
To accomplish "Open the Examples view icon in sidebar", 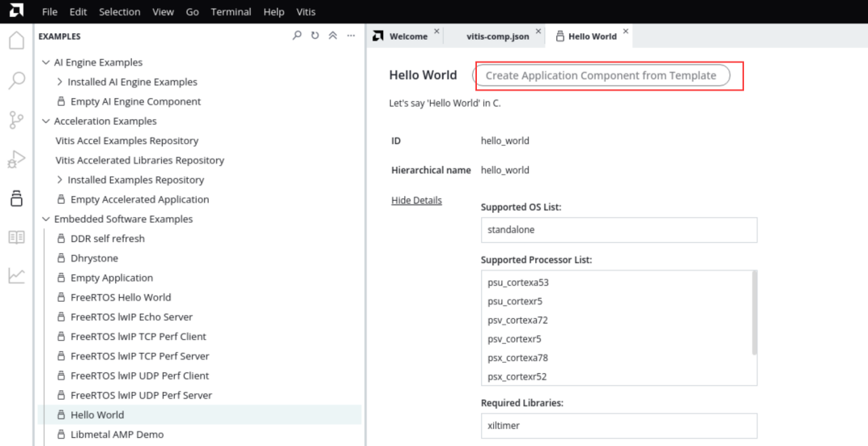I will [17, 198].
